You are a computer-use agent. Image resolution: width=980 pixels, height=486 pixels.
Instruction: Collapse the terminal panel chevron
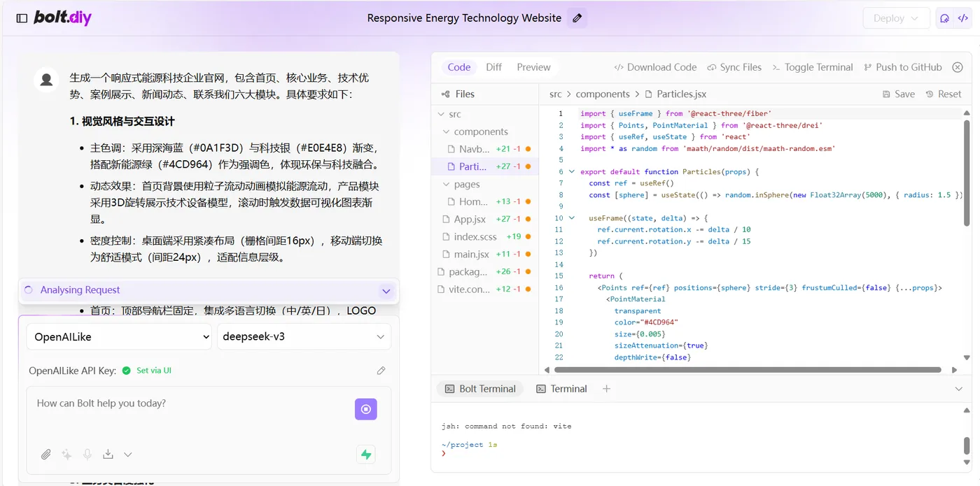click(x=958, y=389)
